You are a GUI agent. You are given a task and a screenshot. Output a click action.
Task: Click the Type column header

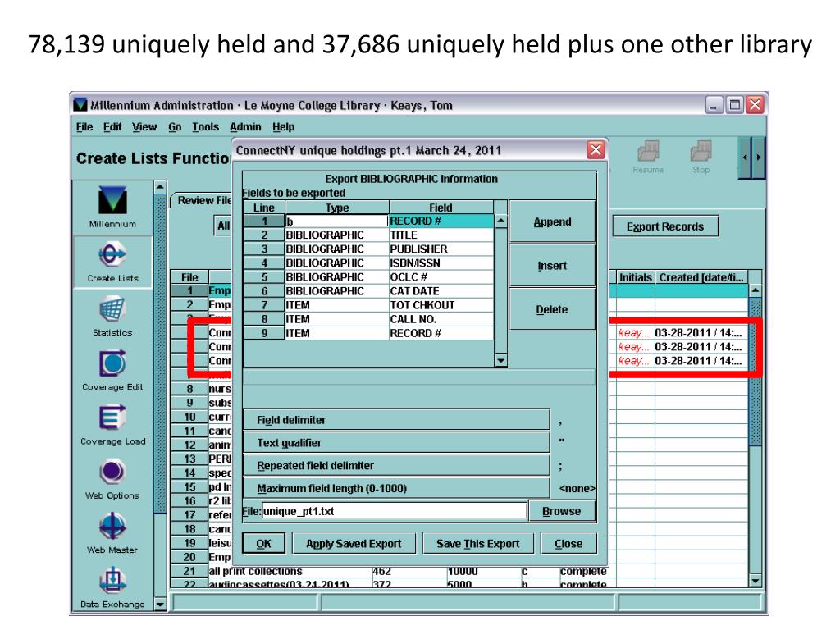click(x=337, y=208)
